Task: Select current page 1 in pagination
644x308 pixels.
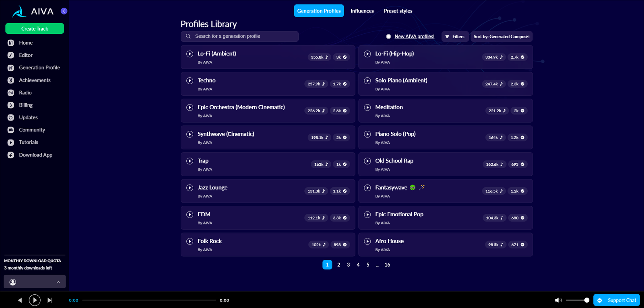Action: [327, 265]
